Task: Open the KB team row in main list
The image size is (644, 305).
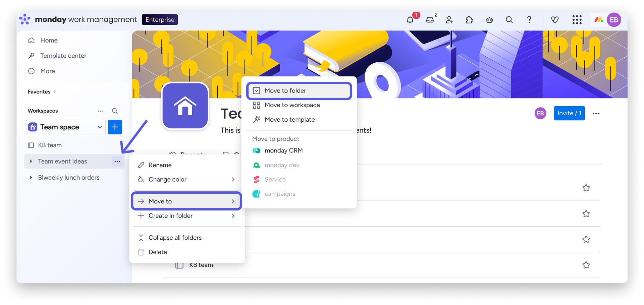Action: [201, 265]
